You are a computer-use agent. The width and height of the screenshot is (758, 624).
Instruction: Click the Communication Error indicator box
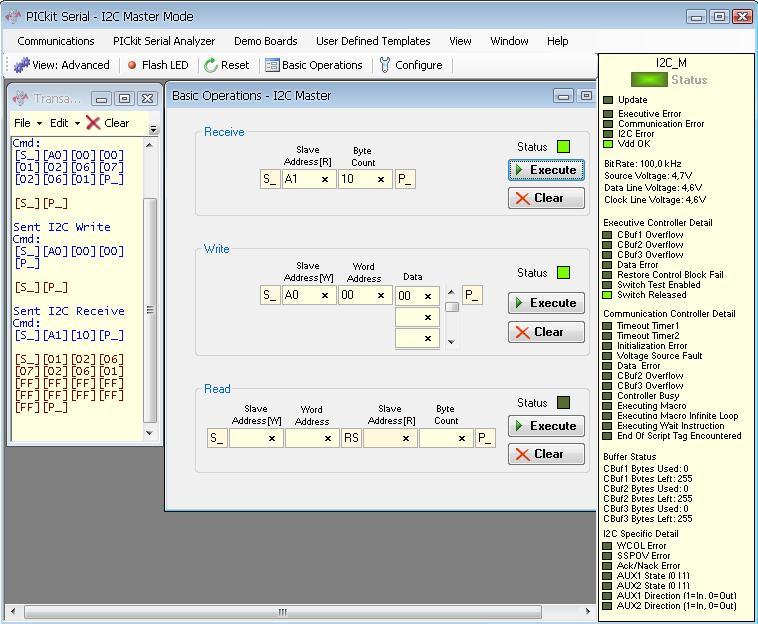pyautogui.click(x=608, y=124)
